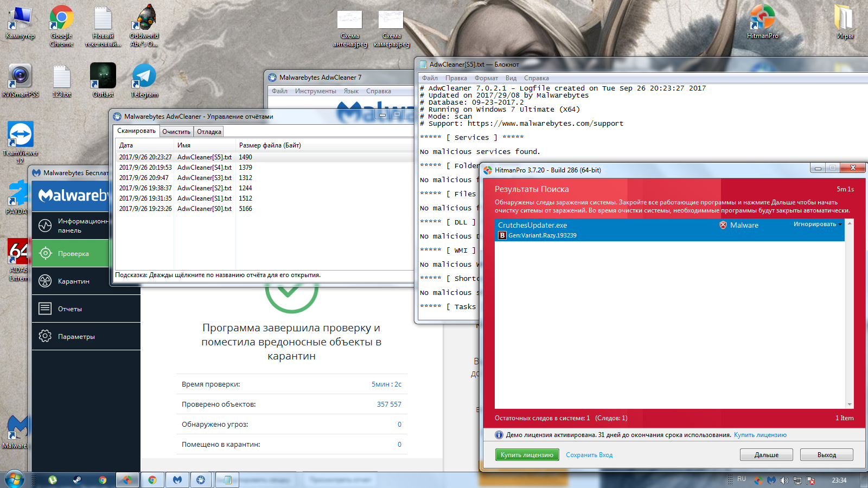Screen dimensions: 868x488
Task: Click the 357 557 scanned objects value
Action: [389, 404]
